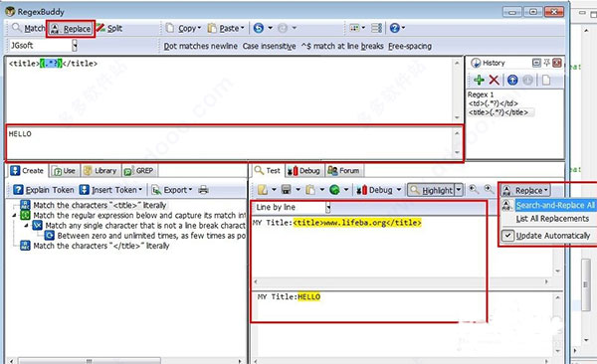Choose List All Replacements menu item

pyautogui.click(x=552, y=219)
